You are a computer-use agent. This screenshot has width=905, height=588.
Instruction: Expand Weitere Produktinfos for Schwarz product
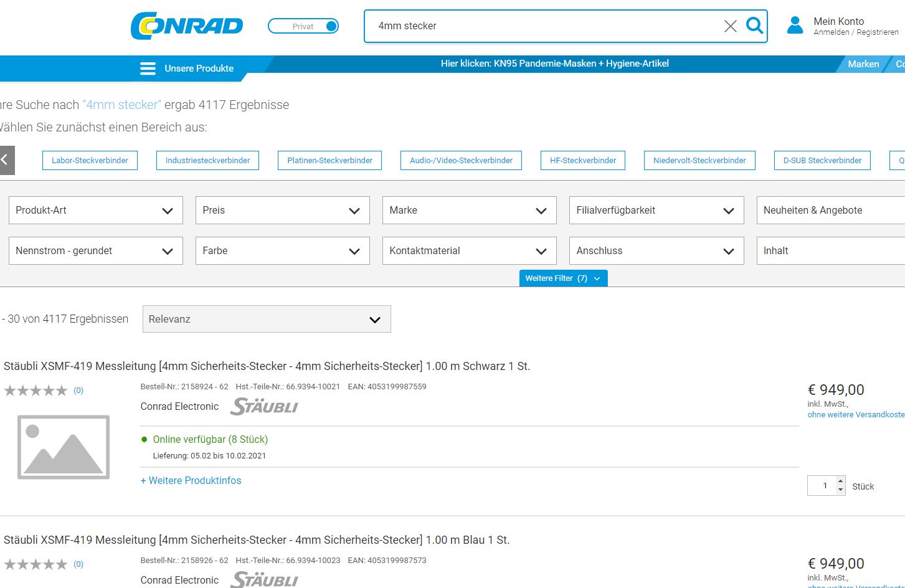(191, 481)
